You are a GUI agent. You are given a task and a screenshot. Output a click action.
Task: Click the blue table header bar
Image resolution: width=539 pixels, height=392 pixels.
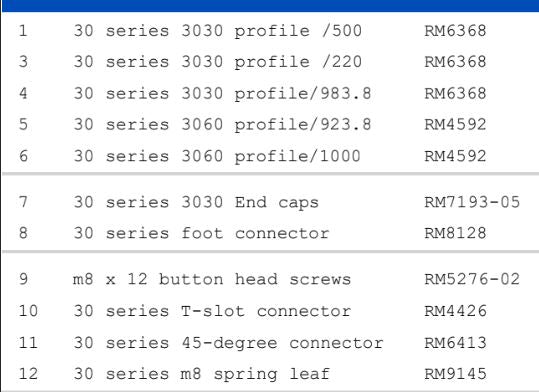pos(271,6)
